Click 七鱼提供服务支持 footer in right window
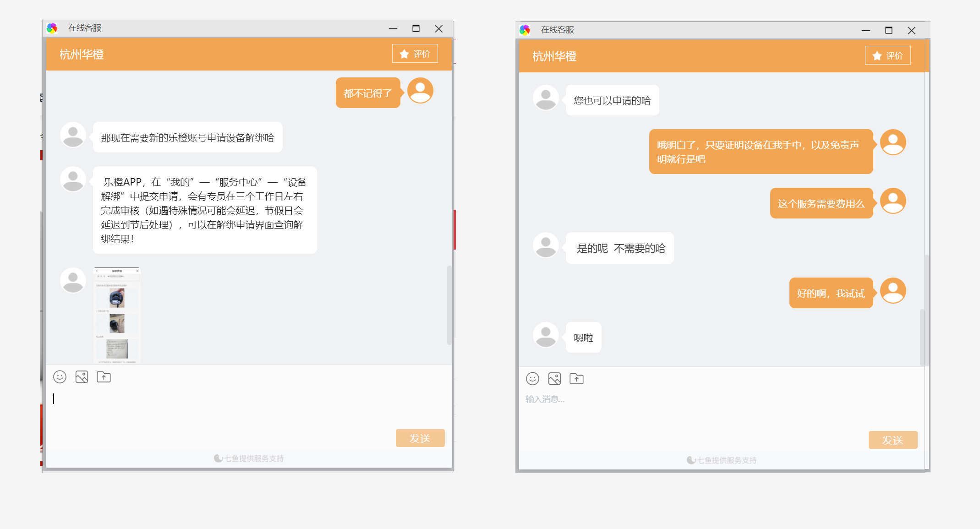 click(x=722, y=460)
